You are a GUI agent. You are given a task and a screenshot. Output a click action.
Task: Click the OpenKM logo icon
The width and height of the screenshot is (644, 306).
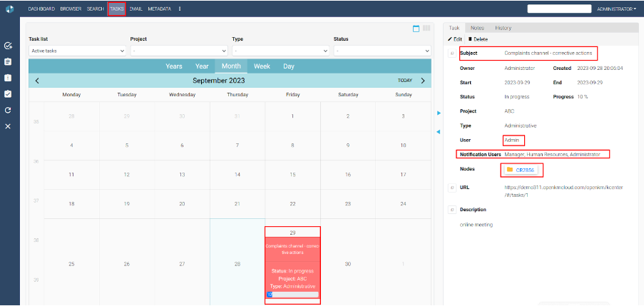pos(9,9)
